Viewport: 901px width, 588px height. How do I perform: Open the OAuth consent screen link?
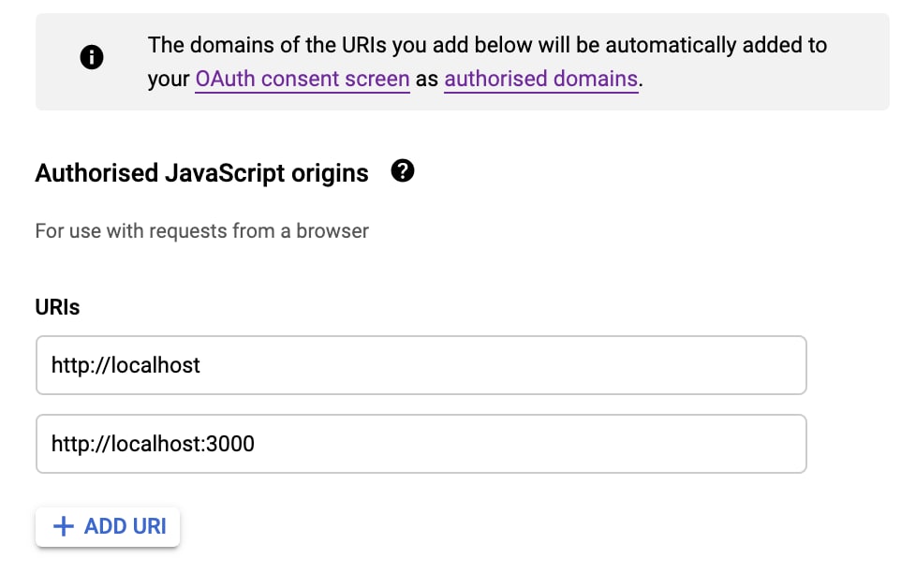coord(302,79)
